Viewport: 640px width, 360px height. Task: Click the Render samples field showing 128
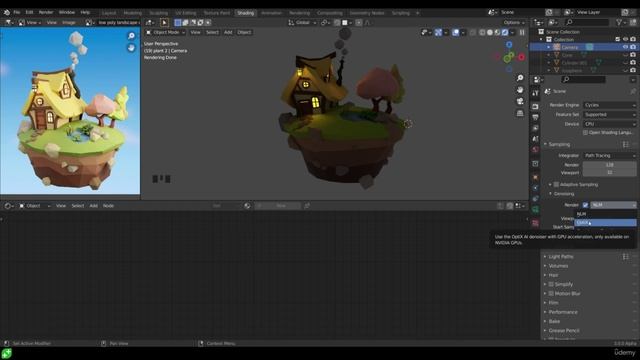pos(609,165)
